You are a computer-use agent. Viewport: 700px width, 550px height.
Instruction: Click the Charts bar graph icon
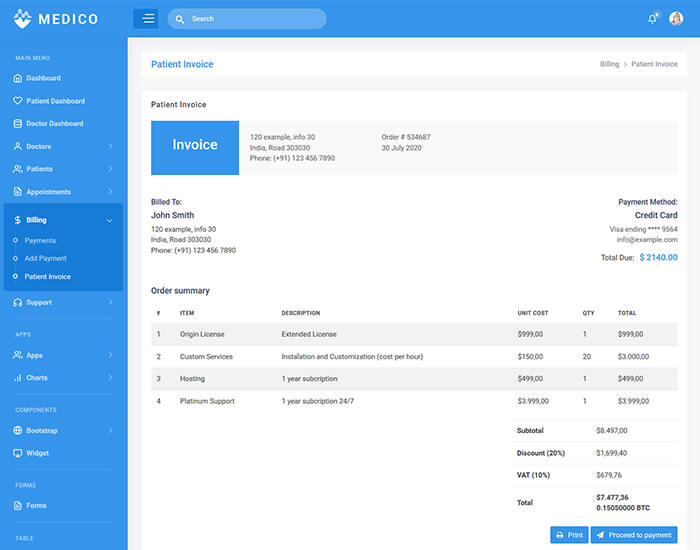tap(17, 378)
